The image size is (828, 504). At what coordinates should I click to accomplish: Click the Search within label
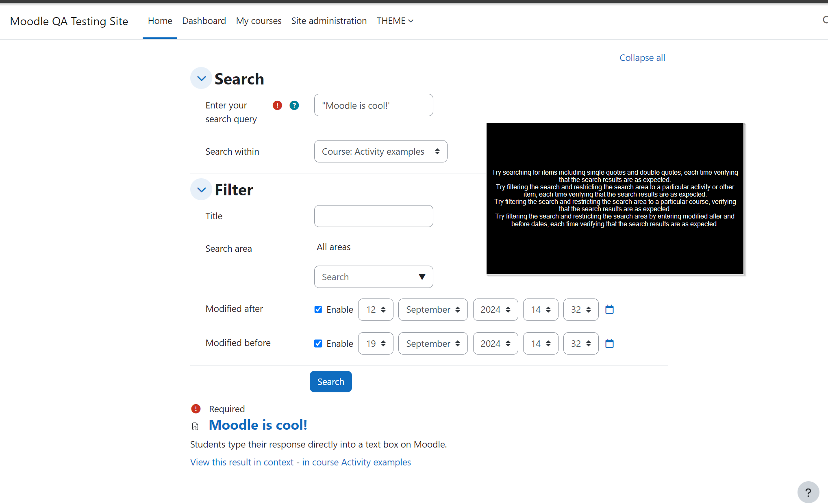[232, 151]
